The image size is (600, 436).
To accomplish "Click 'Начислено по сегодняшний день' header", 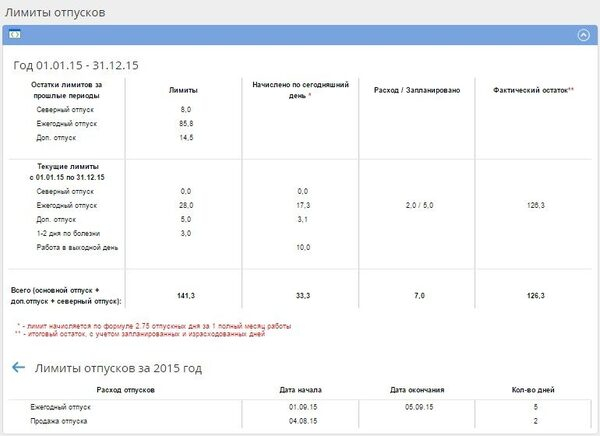I will (300, 90).
